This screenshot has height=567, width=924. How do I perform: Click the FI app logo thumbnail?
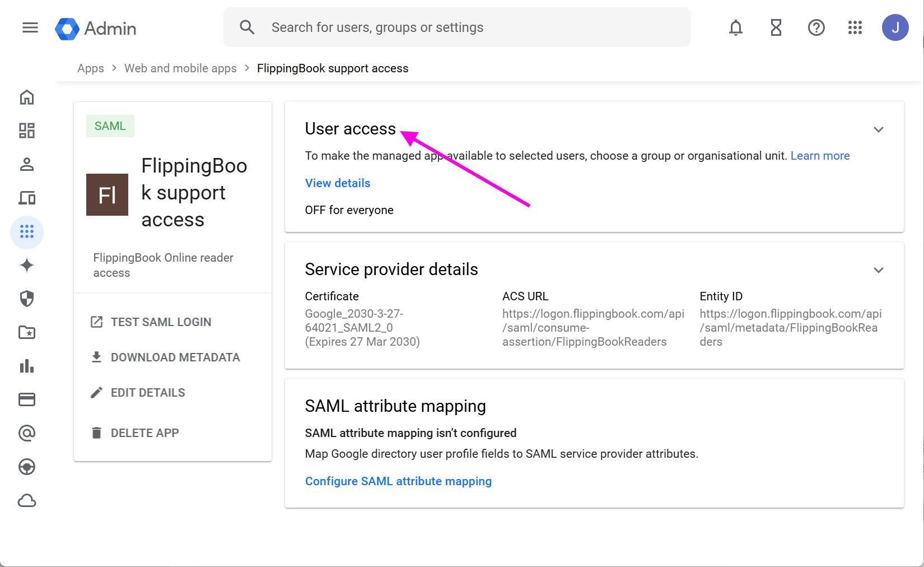click(107, 194)
